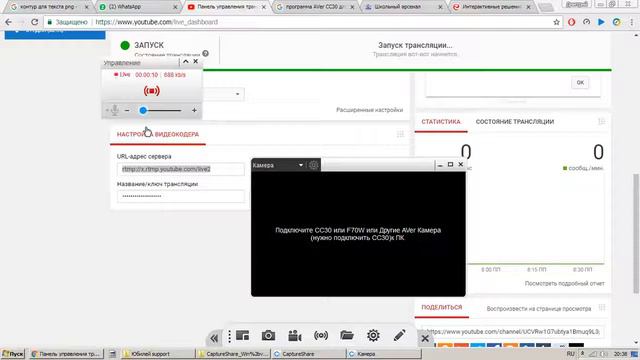640x360 pixels.
Task: Collapse the CaptureShare toolbar with double chevron
Action: pyautogui.click(x=214, y=338)
